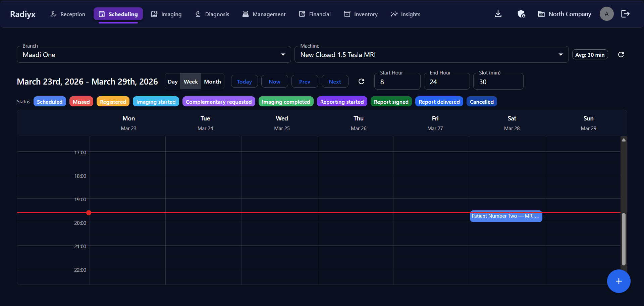Open the Branch dropdown showing Maadi One
Viewport: 644px width, 306px height.
tap(153, 54)
